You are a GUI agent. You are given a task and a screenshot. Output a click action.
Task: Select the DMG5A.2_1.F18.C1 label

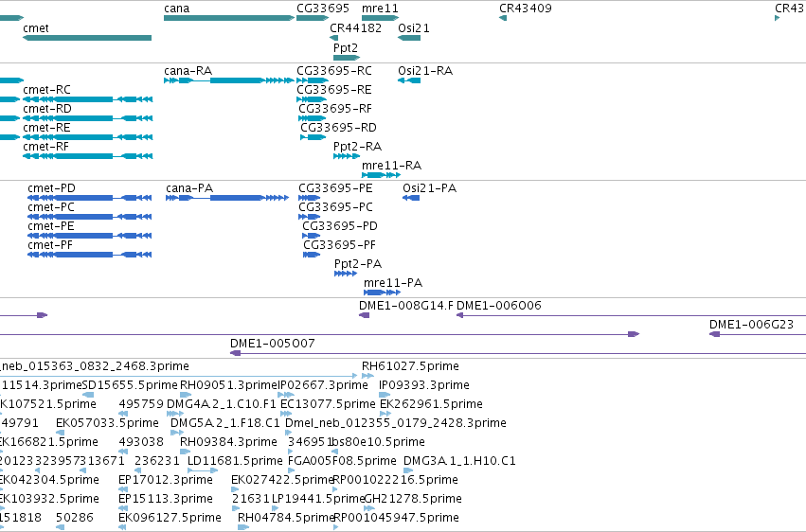point(225,424)
